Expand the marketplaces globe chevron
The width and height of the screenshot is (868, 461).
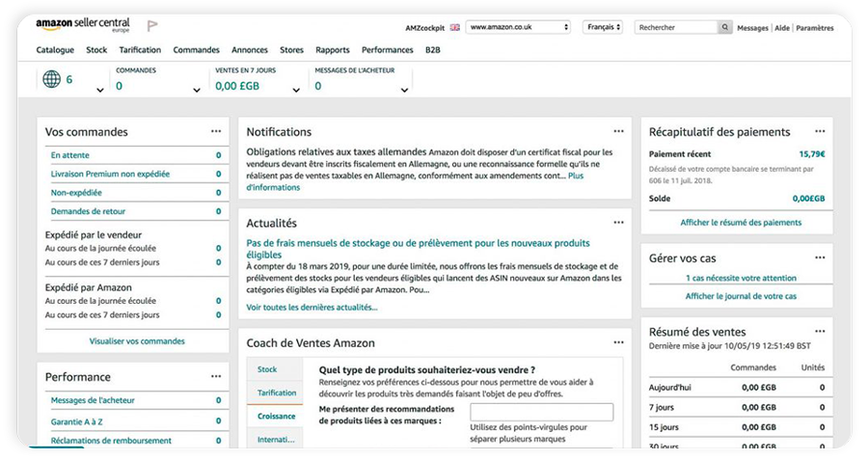pyautogui.click(x=100, y=91)
